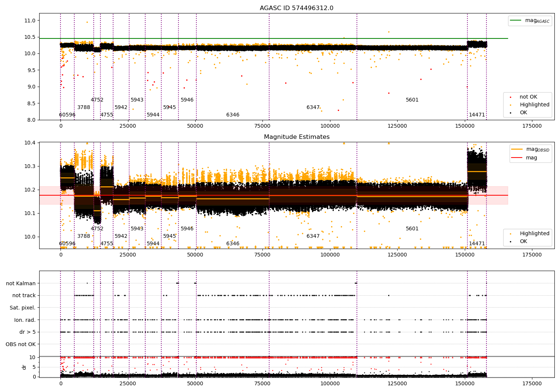Image resolution: width=560 pixels, height=392 pixels.
Task: Click obsid label '4752' in Magnitude Estimates plot
Action: tap(97, 228)
